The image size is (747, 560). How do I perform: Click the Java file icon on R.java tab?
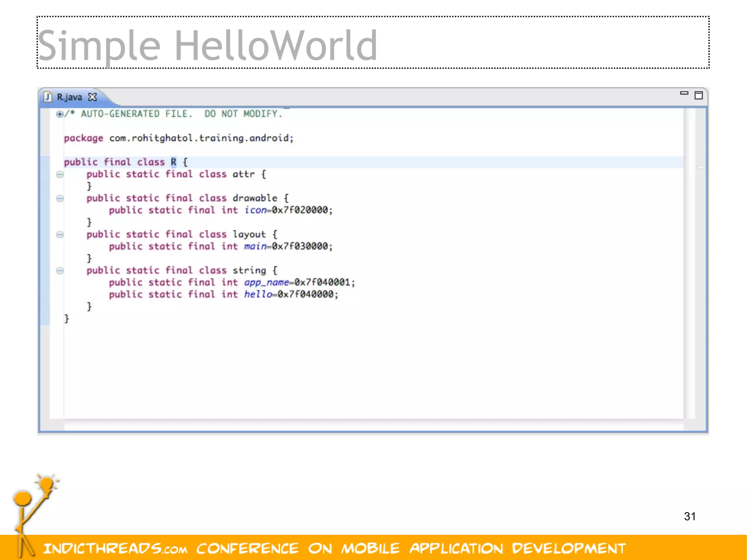48,97
